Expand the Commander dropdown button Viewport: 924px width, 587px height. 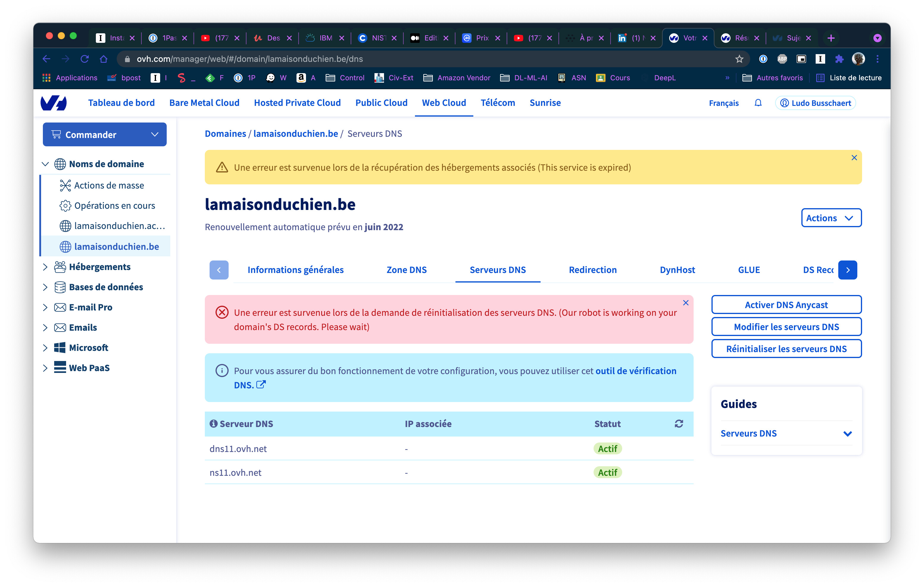pos(104,135)
